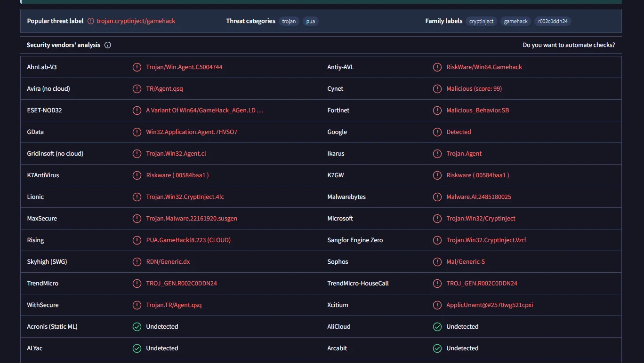Click the Sangfor Engine Zero alert icon

(x=437, y=240)
